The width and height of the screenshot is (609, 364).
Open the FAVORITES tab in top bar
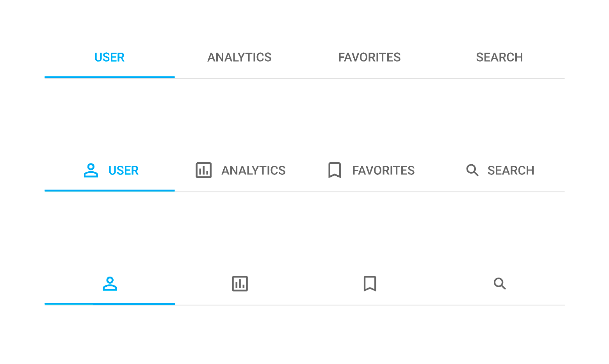click(369, 57)
